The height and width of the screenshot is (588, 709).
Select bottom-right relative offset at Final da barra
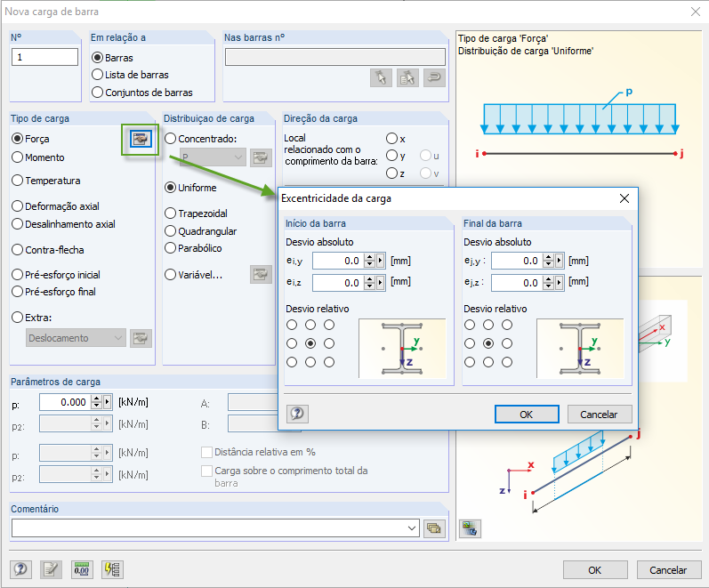click(507, 362)
